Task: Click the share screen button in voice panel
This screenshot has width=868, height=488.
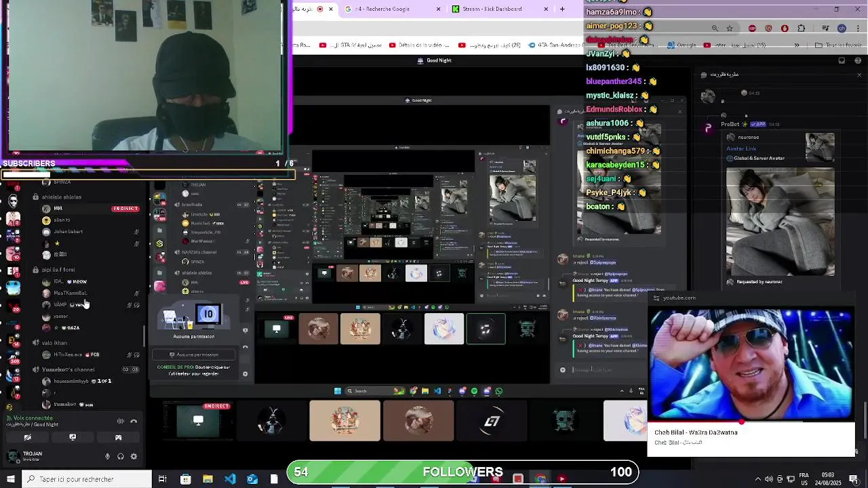Action: [73, 437]
